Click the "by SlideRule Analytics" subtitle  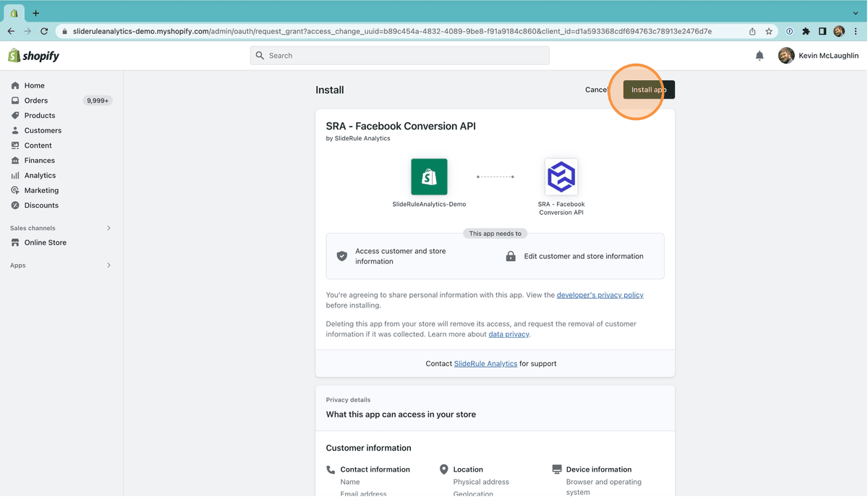click(358, 138)
